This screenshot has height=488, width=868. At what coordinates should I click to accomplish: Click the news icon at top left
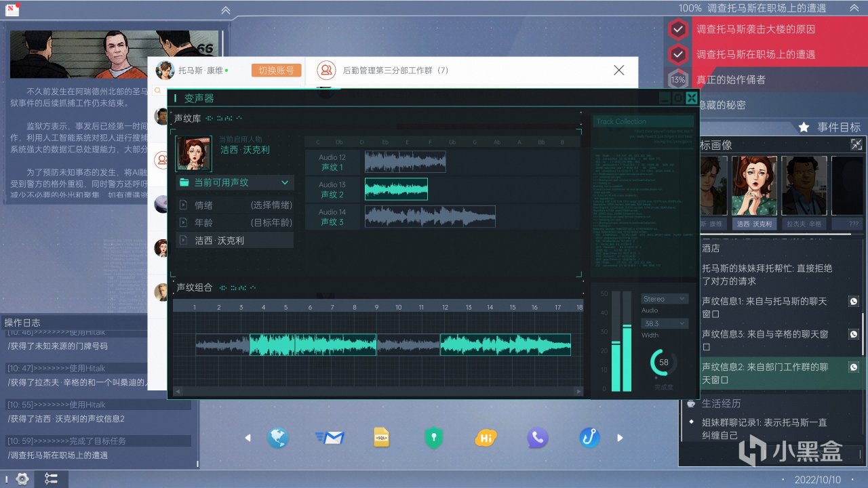pos(12,9)
